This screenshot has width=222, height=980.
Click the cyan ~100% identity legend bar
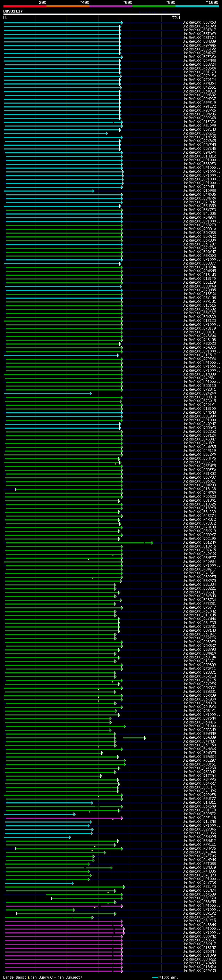(x=197, y=6)
